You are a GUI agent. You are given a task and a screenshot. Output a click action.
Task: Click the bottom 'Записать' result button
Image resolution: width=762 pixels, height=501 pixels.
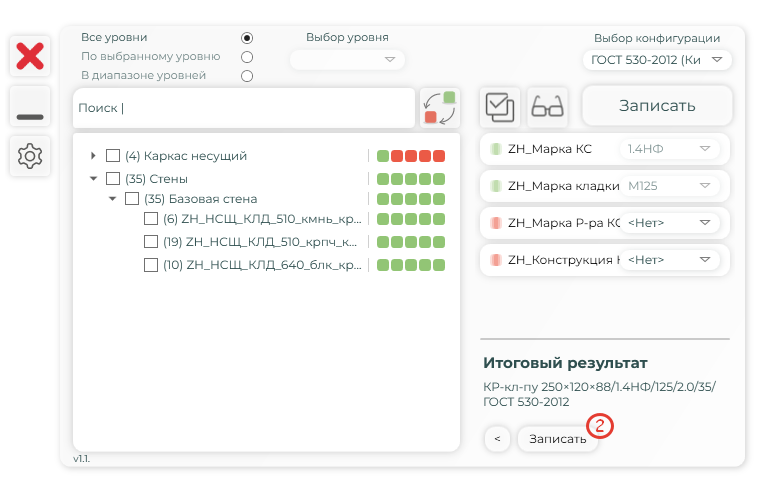[557, 439]
